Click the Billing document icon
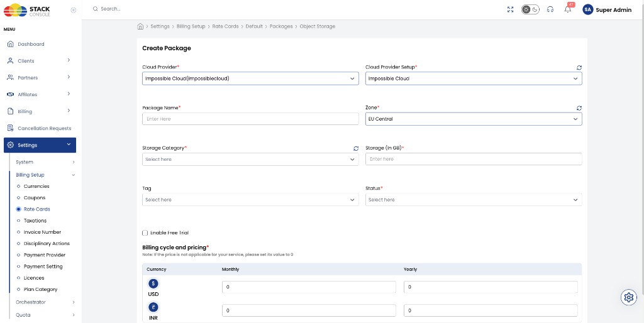 tap(11, 111)
